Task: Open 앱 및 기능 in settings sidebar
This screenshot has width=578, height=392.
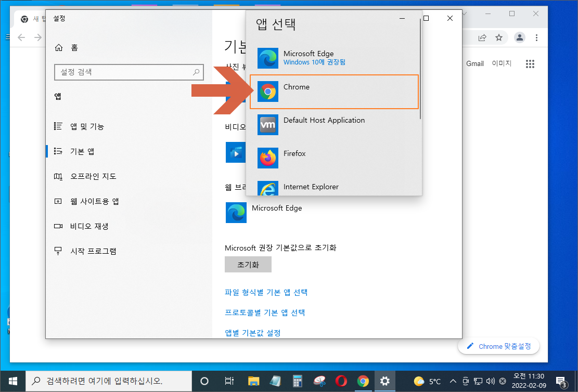Action: 79,126
